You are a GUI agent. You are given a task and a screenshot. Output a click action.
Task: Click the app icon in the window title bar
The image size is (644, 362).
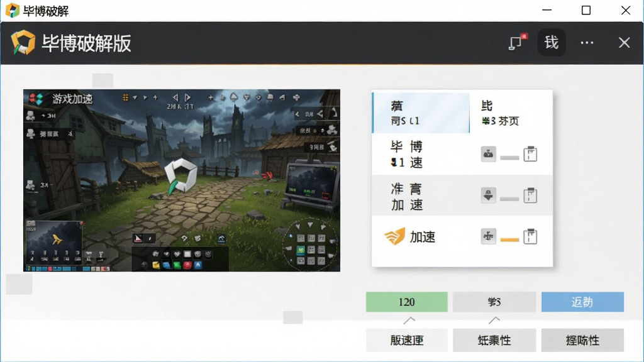13,10
